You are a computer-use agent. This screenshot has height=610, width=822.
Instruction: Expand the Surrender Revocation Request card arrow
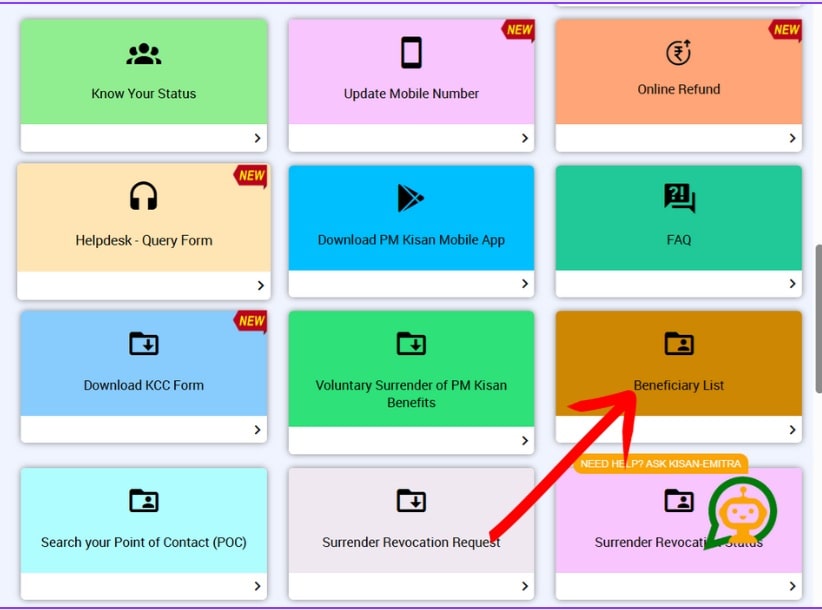click(525, 586)
